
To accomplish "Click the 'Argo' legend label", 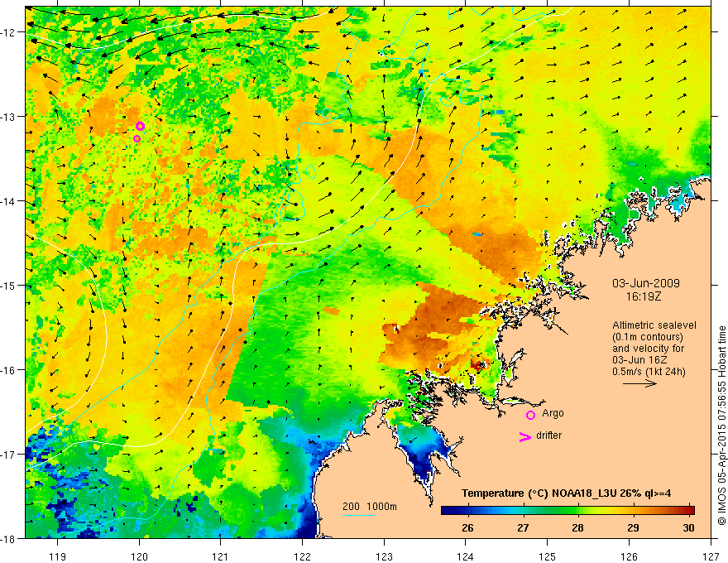I will pos(553,413).
